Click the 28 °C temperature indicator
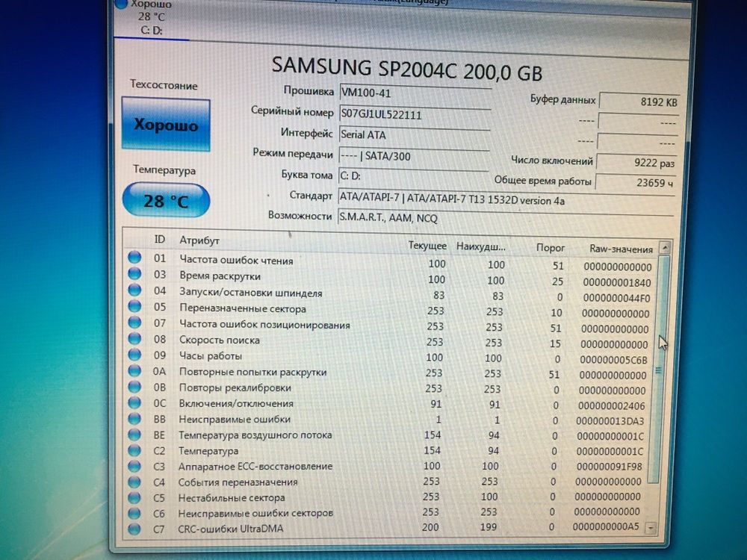747x560 pixels. [166, 200]
